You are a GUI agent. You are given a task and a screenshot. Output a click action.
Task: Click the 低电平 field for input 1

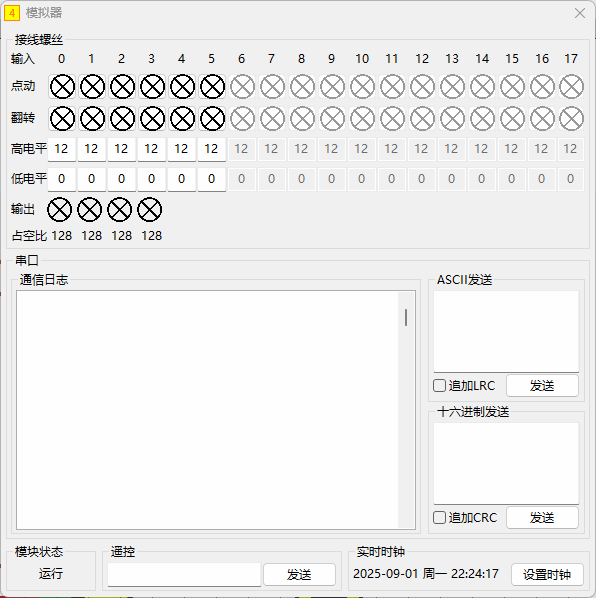[92, 179]
